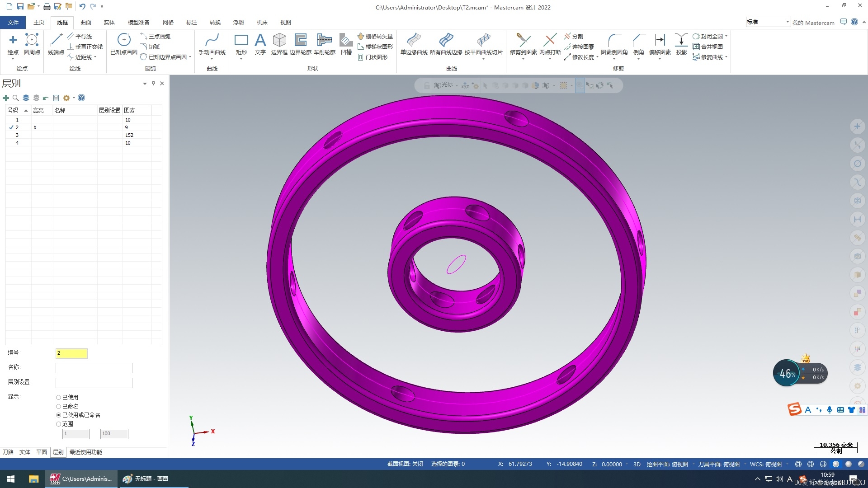Select 图素倒圆角 fillet entities tool
The width and height of the screenshot is (868, 488).
pyautogui.click(x=614, y=44)
